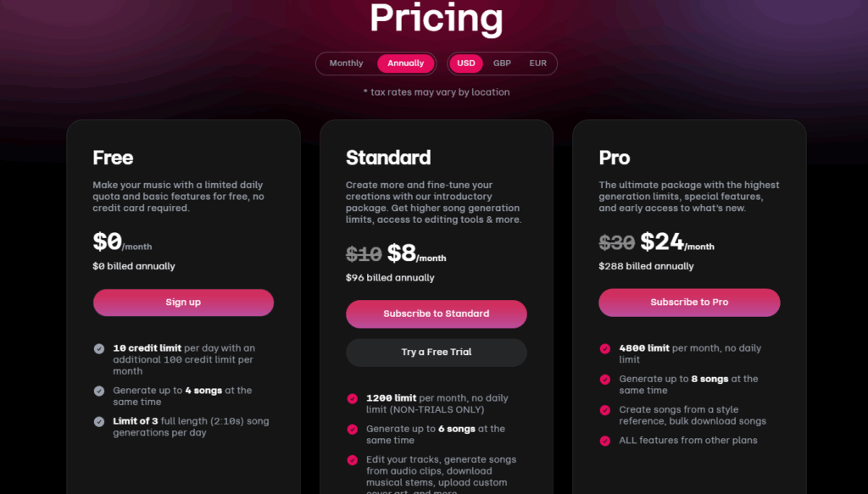Select USD currency
The height and width of the screenshot is (494, 868).
(x=466, y=64)
